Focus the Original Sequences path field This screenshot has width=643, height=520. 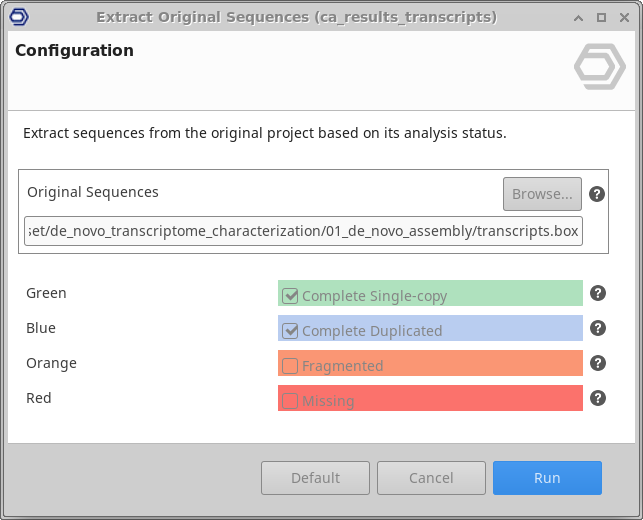(x=303, y=231)
